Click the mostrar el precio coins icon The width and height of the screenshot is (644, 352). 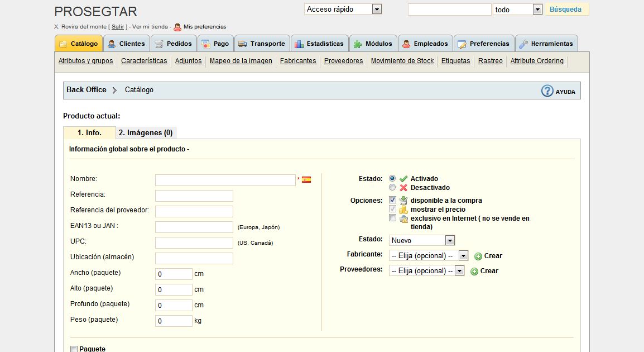click(403, 210)
